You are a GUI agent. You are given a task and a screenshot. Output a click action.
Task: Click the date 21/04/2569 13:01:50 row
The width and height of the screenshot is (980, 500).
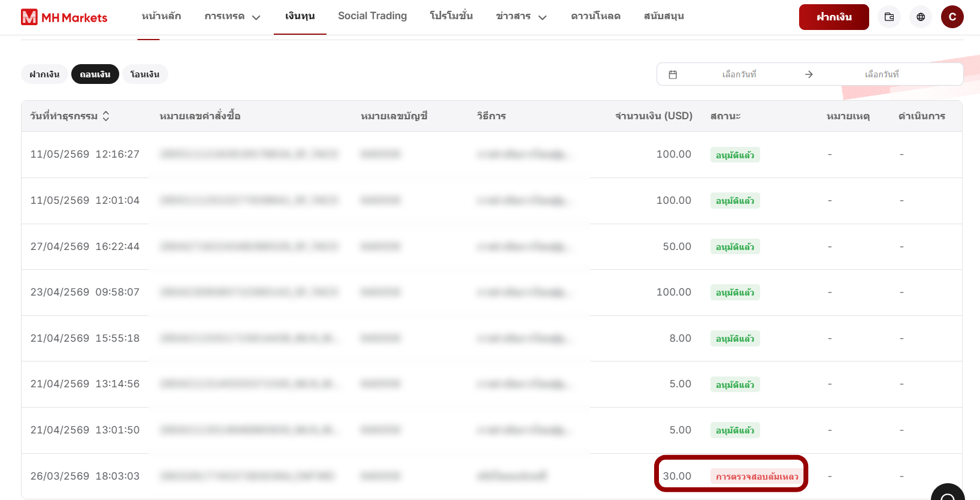(492, 430)
